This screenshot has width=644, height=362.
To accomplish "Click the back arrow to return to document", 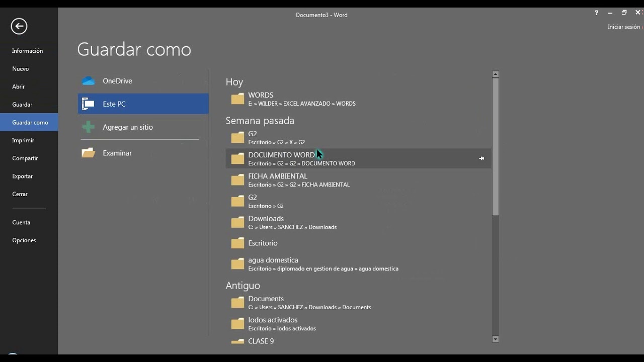I will [x=19, y=26].
